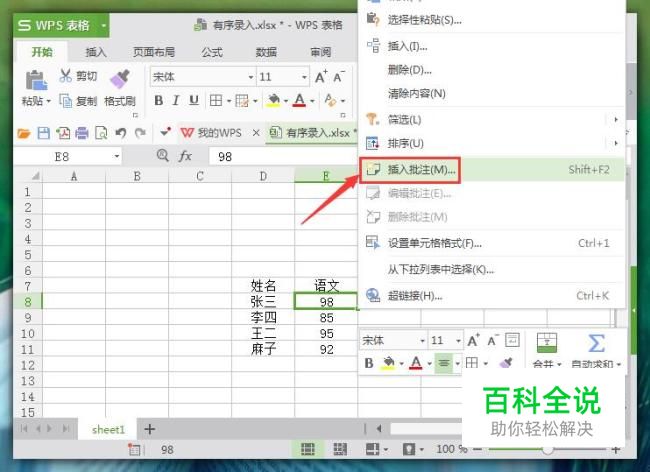650x472 pixels.
Task: Choose 删除(D) from context menu
Action: pos(492,70)
